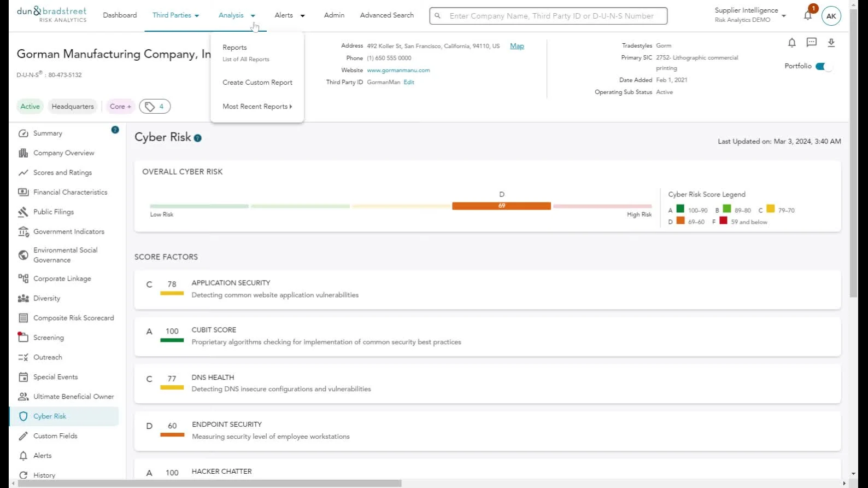This screenshot has width=868, height=488.
Task: Open the Summary sidebar icon
Action: (x=23, y=133)
